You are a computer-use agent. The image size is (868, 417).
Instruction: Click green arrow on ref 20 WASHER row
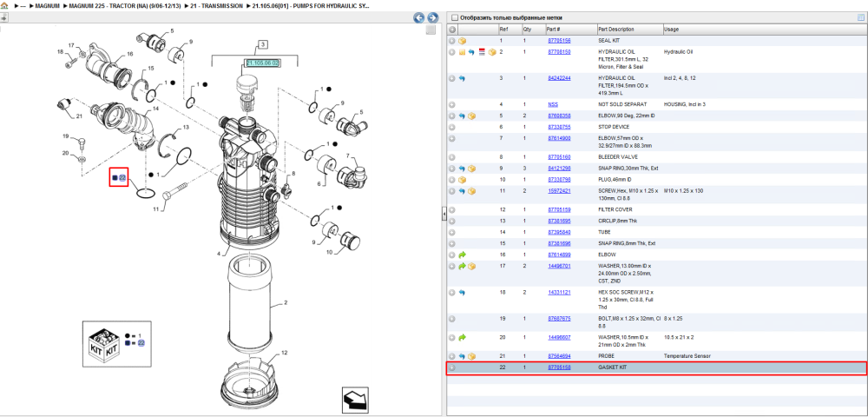[x=463, y=337]
